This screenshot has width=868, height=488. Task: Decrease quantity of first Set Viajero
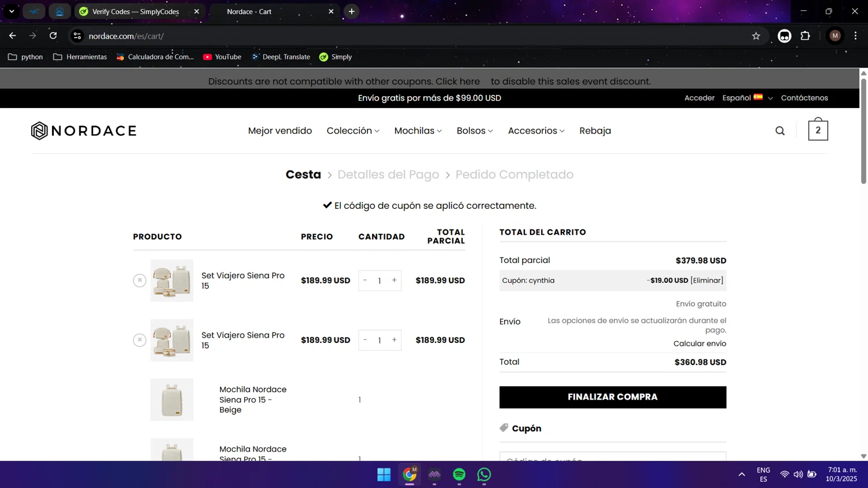365,280
